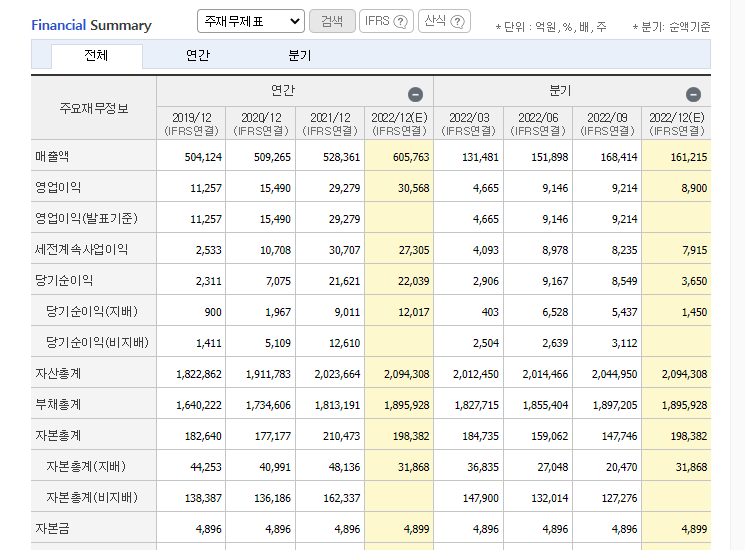The height and width of the screenshot is (550, 745).
Task: Select the 2021/12 annual column header
Action: click(x=330, y=123)
